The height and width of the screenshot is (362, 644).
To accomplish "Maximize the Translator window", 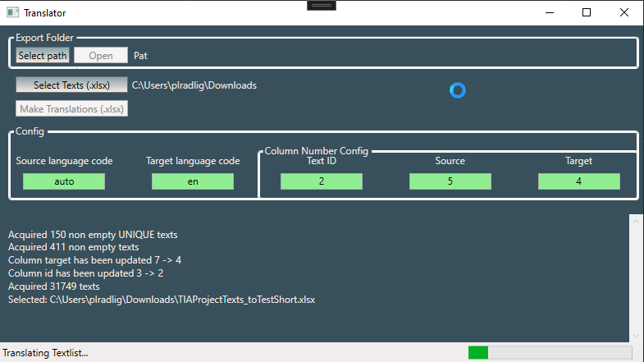I will click(587, 13).
